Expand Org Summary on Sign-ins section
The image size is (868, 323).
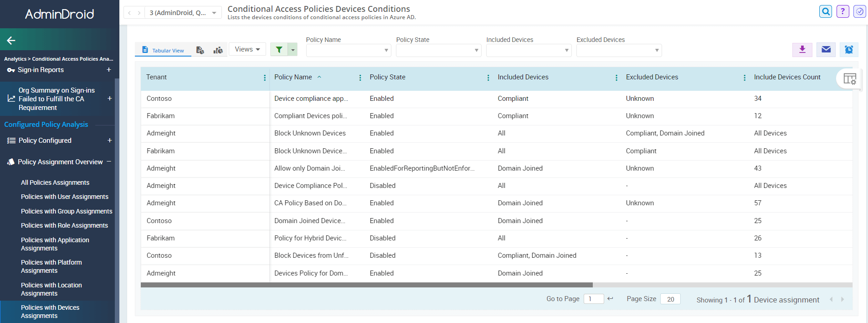point(109,99)
